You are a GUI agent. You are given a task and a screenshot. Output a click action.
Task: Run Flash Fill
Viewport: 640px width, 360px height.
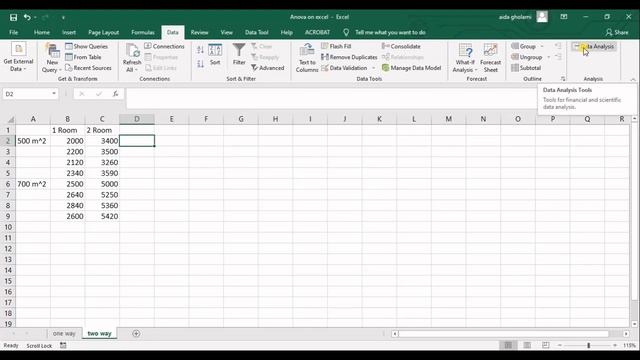point(336,46)
